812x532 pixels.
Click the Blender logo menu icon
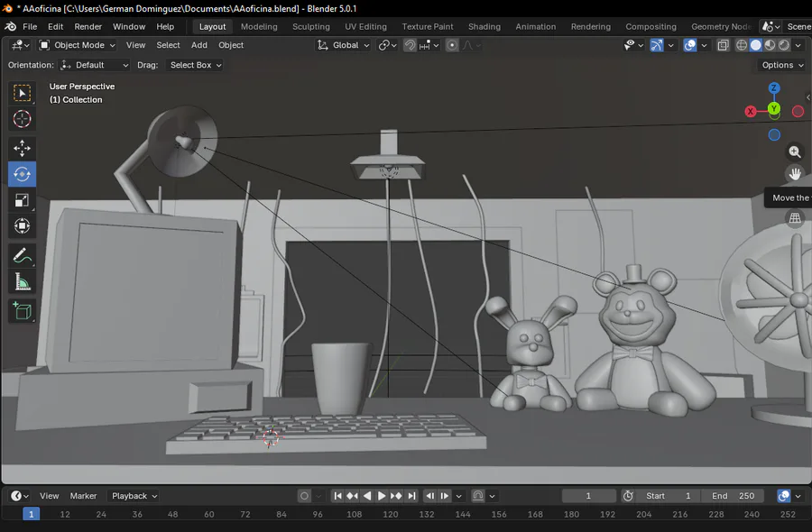(10, 26)
